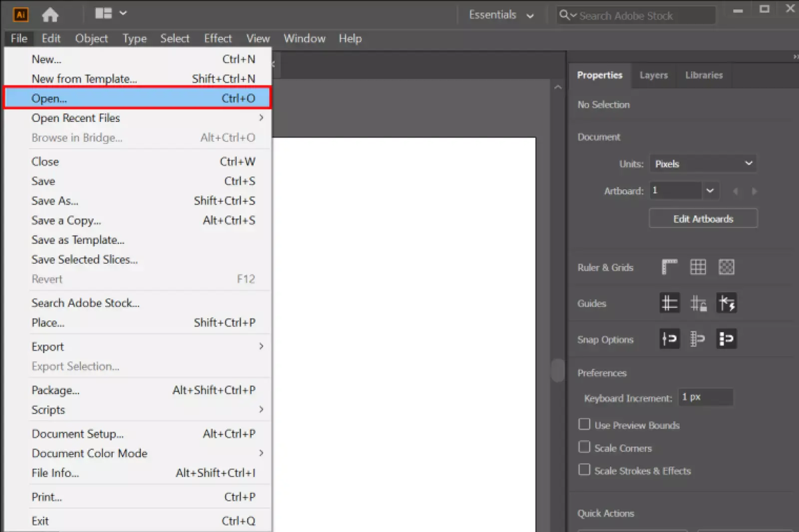
Task: Choose Open... from the File menu
Action: click(x=138, y=98)
